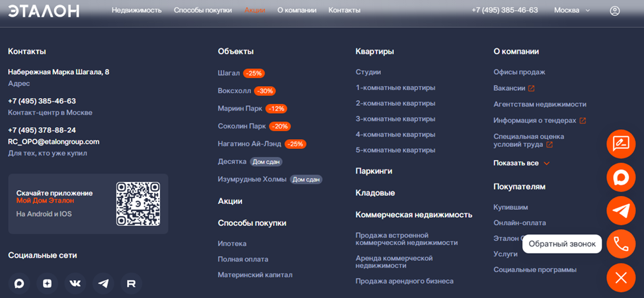Open 3-комнатные квартиры link
644x298 pixels.
pos(395,119)
